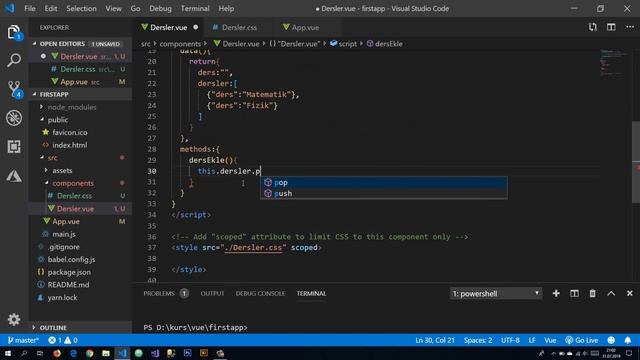Switch to the App.vue editor tab
Image resolution: width=640 pixels, height=360 pixels.
(x=305, y=27)
